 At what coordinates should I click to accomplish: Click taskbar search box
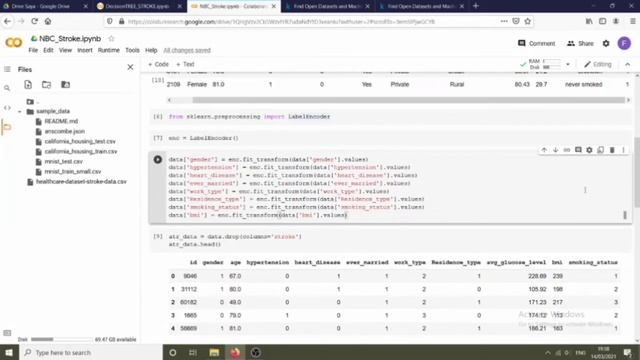tap(91, 352)
